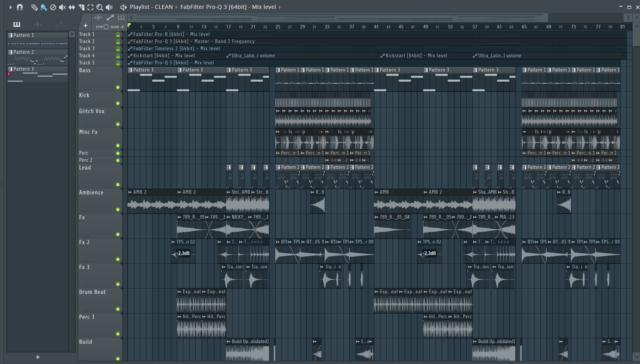Select the Delete tool

pyautogui.click(x=53, y=7)
